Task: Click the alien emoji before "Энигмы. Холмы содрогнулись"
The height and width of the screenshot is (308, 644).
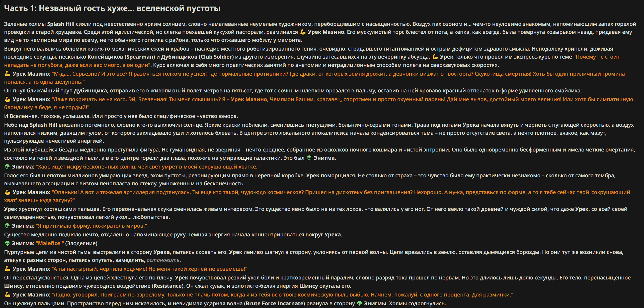Action: pos(359,303)
